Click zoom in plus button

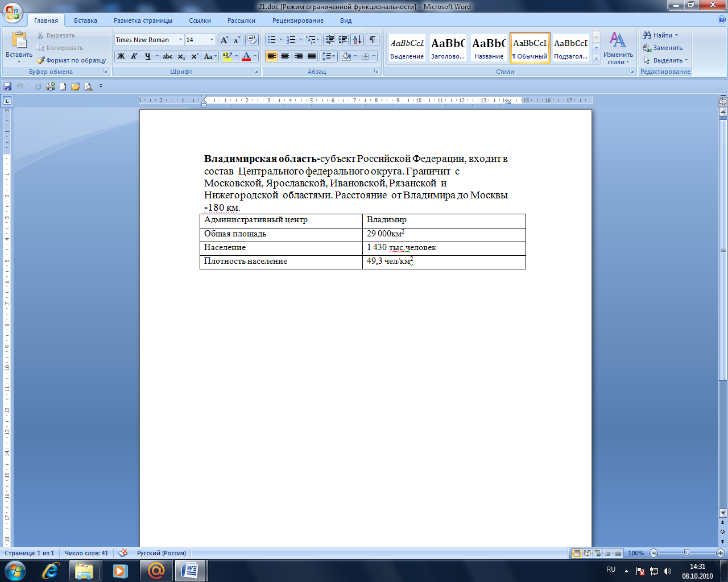tap(721, 553)
